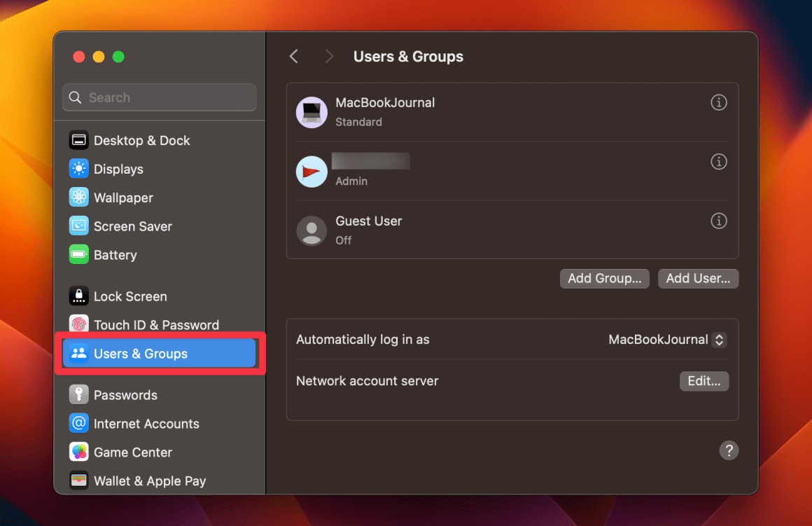Open Wallet & Apple Pay settings
The image size is (812, 526).
150,481
